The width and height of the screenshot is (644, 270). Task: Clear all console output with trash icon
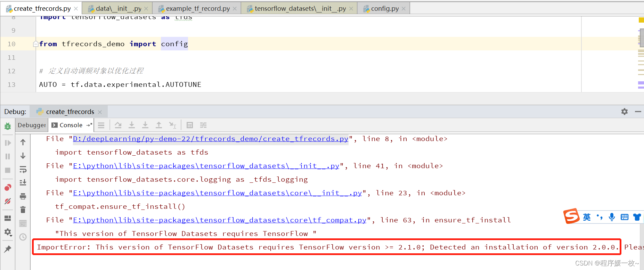(23, 210)
